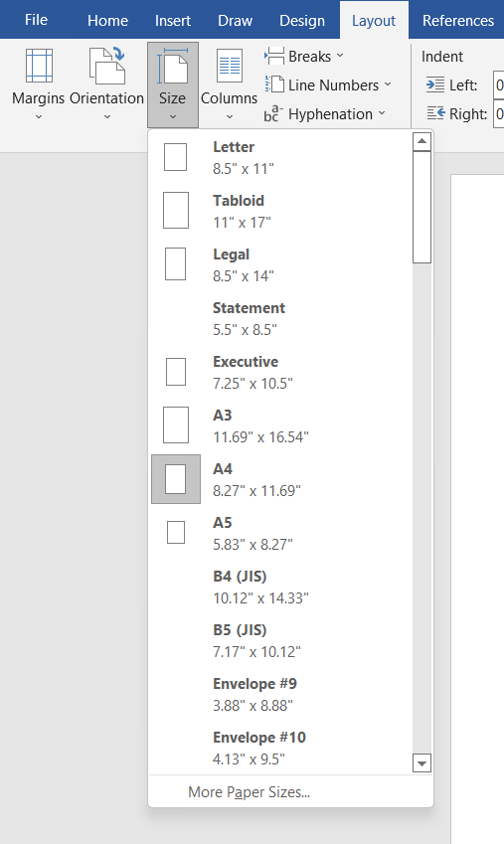Open the Columns layout icon
The image size is (504, 844).
pos(230,66)
